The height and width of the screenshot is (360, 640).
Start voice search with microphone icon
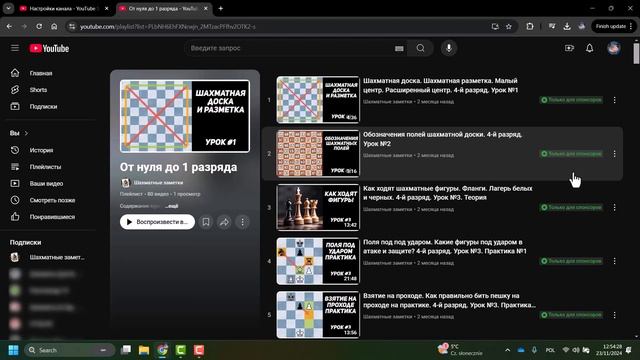pos(449,48)
